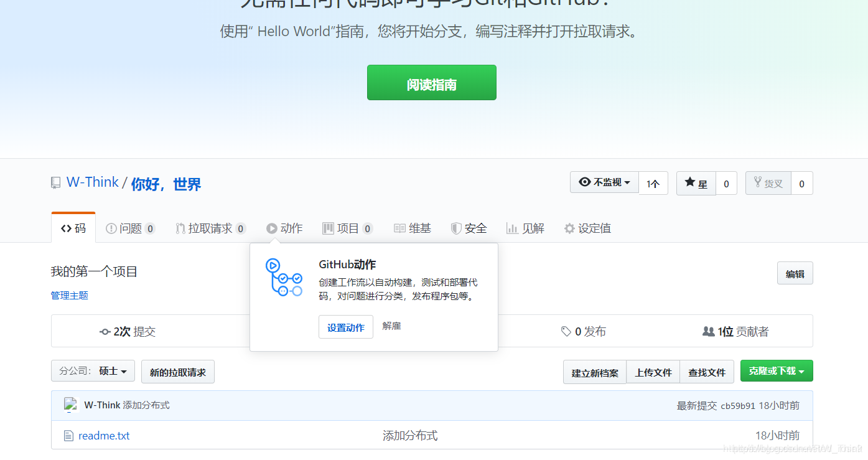Click the GitHub动作 popup title

(x=347, y=265)
